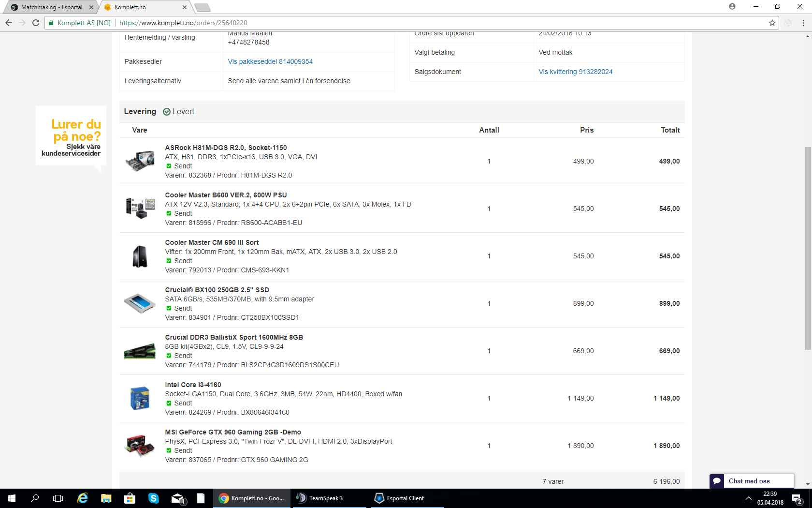
Task: Select the Komplett.no tab
Action: point(145,7)
